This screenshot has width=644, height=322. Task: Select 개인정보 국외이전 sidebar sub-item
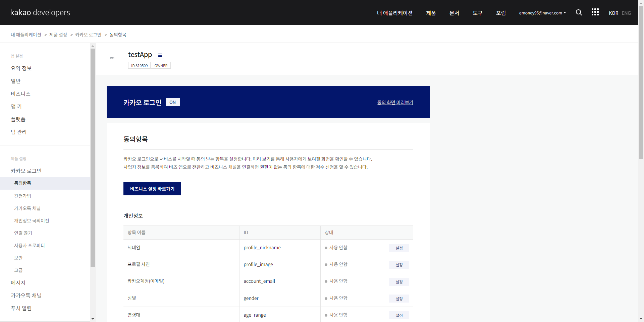point(32,221)
